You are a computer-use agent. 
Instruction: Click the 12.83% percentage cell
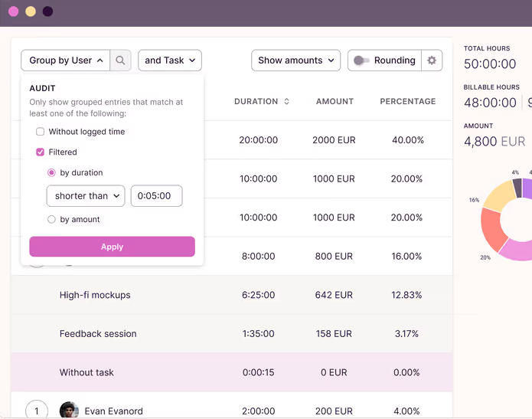406,295
